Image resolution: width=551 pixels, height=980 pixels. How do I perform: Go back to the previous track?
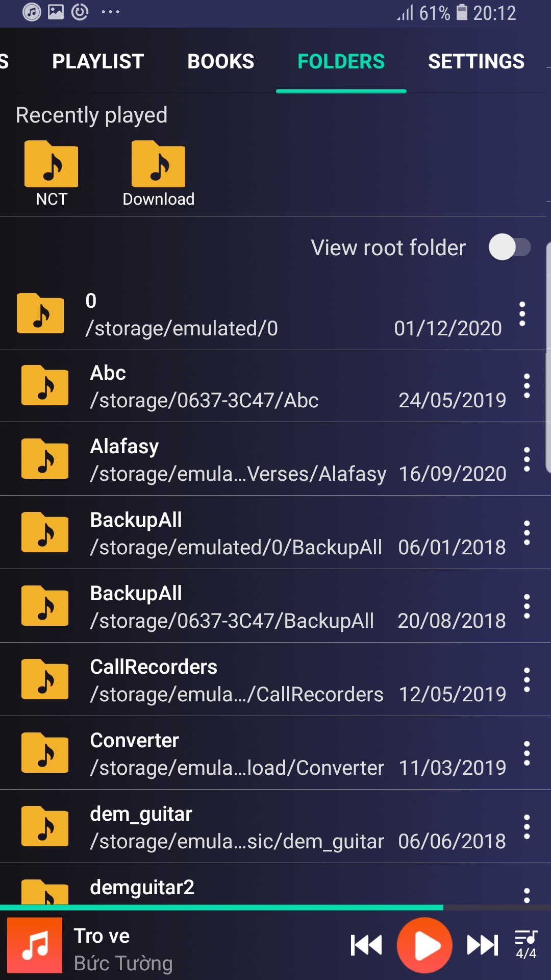tap(366, 945)
